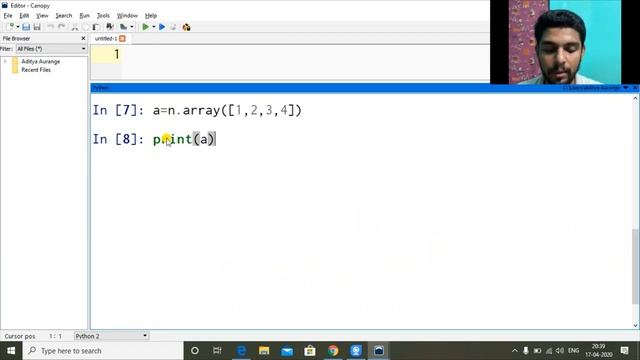Show hidden system tray icons
The width and height of the screenshot is (640, 360).
pyautogui.click(x=514, y=351)
